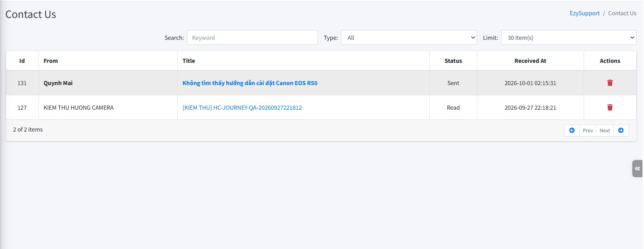
Task: Click the Next pagination button
Action: pyautogui.click(x=605, y=130)
